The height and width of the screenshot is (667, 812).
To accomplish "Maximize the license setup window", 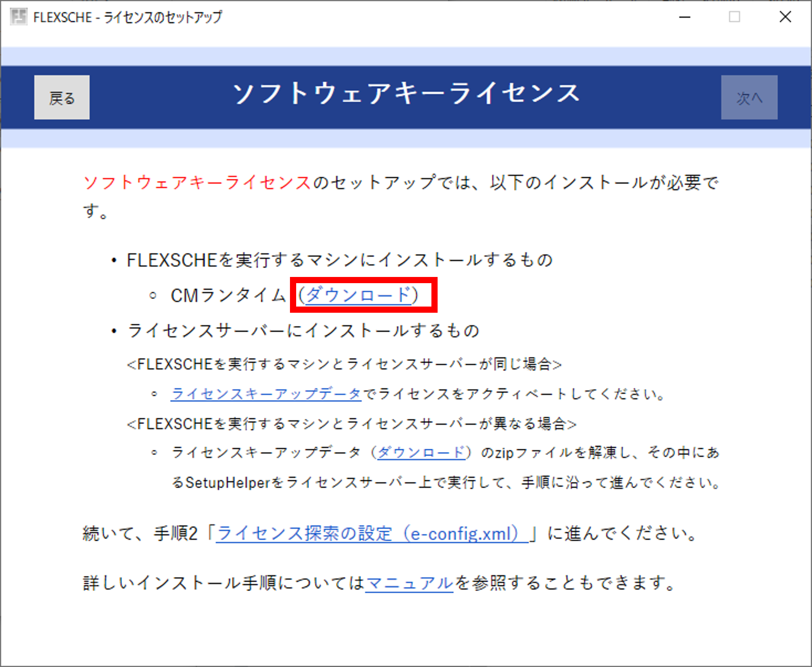I will coord(734,17).
